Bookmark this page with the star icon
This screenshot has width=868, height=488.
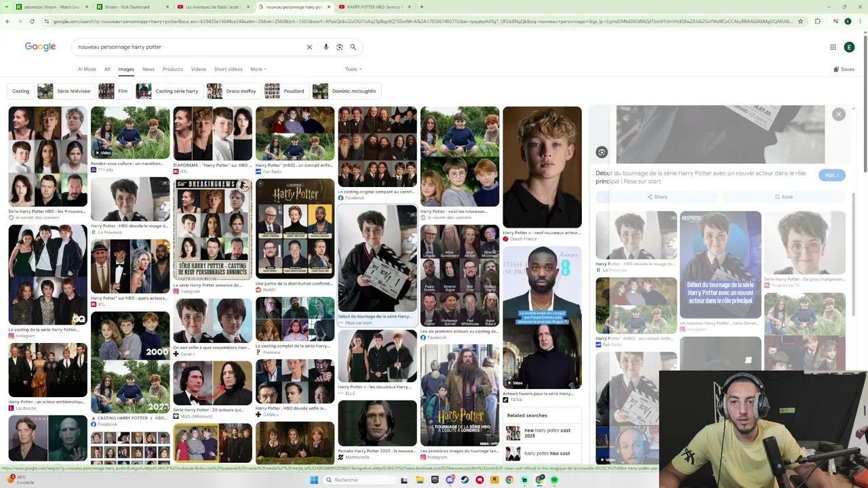click(800, 21)
